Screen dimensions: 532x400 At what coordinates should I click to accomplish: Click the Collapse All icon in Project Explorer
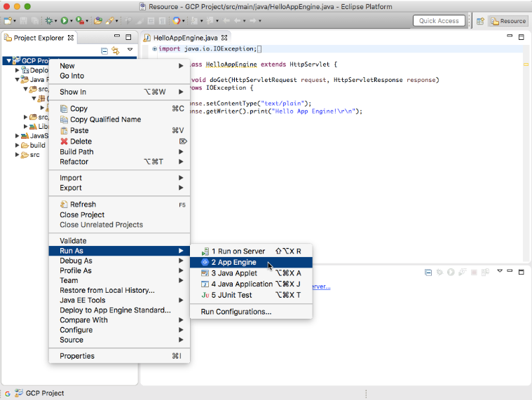(x=105, y=50)
